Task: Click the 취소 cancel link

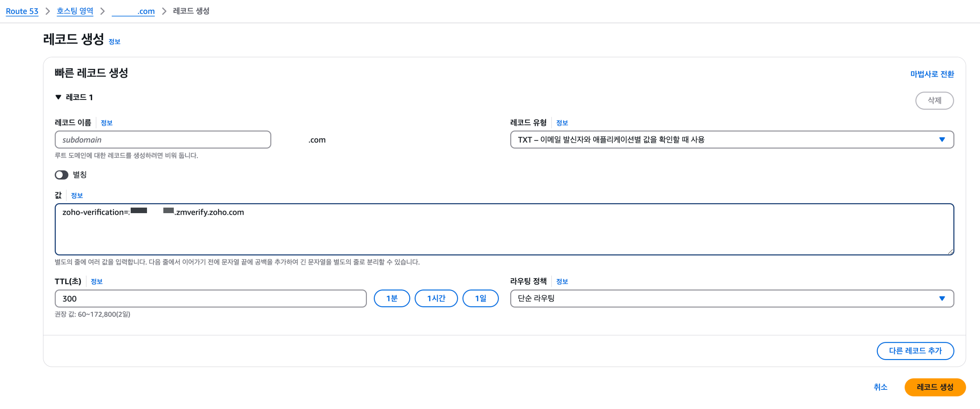Action: [880, 387]
